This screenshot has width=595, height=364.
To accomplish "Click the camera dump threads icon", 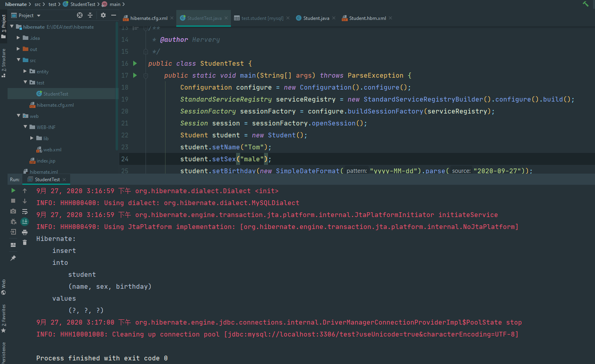I will click(x=13, y=211).
